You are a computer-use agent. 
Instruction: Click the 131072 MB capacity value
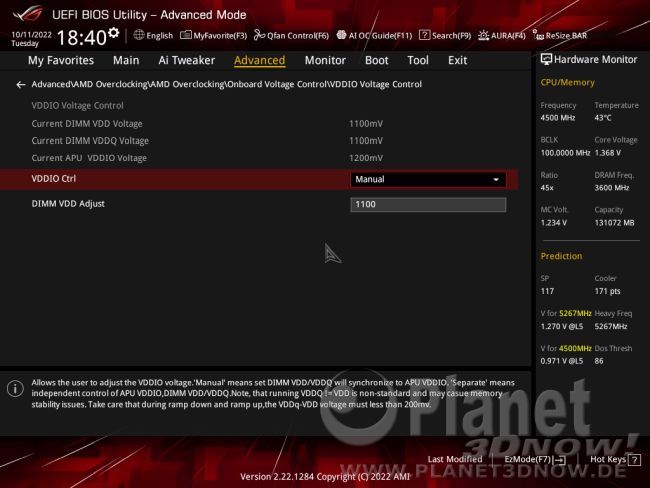tap(614, 223)
